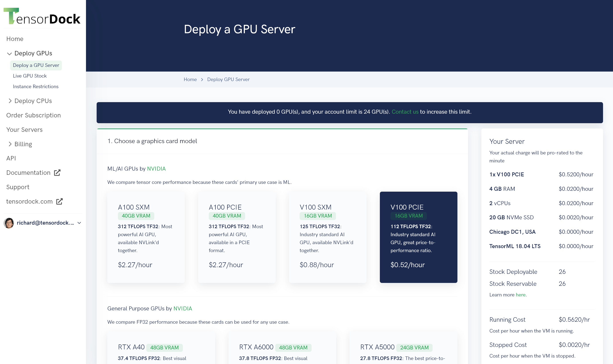613x364 pixels.
Task: Expand the Deploy CPUs section chevron
Action: coord(10,101)
